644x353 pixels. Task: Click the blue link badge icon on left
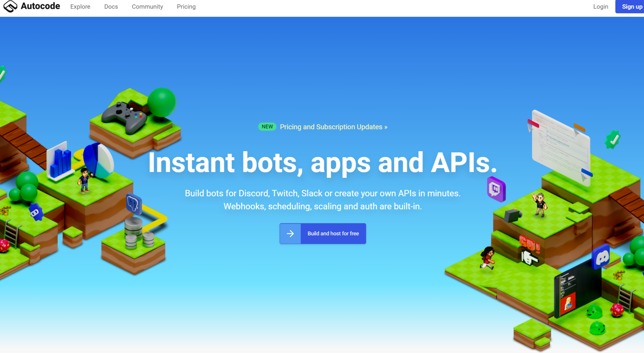tap(36, 212)
